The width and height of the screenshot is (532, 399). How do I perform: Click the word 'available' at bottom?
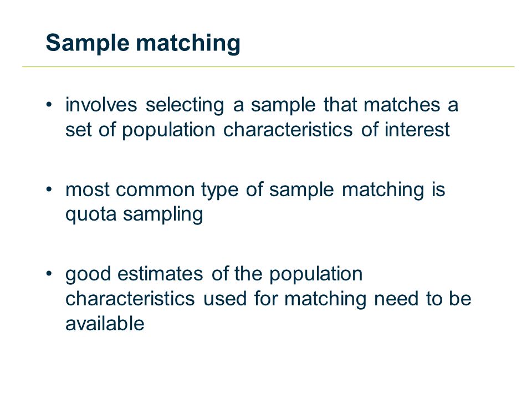click(x=105, y=323)
